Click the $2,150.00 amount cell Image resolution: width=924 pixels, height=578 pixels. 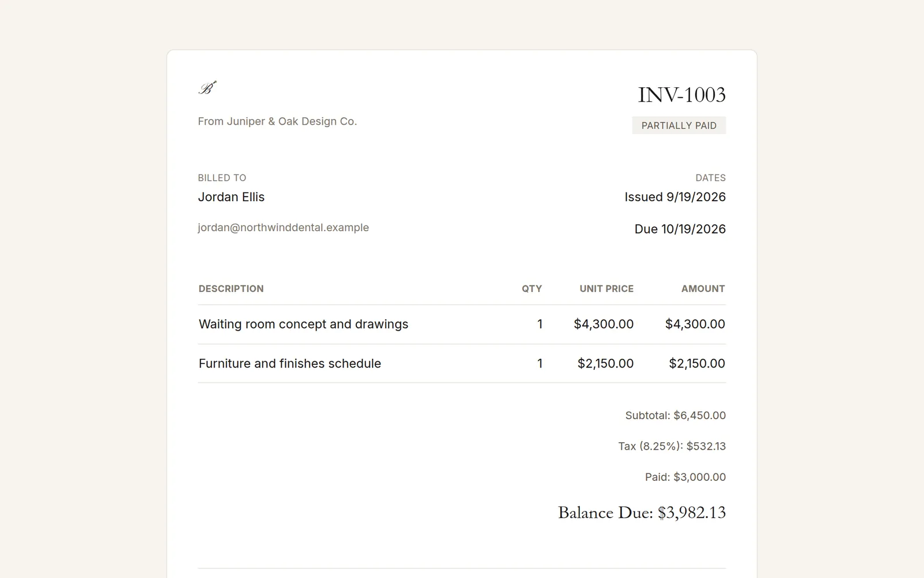pos(697,364)
